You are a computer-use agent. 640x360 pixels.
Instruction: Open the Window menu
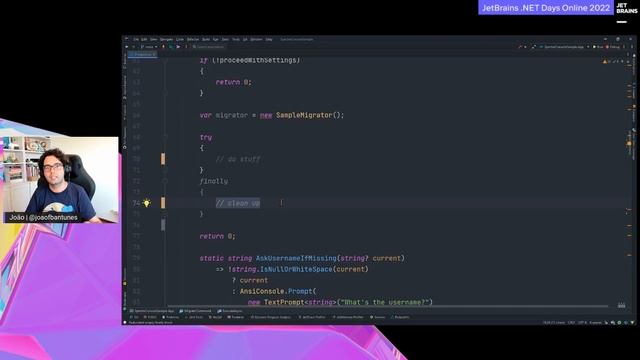(256, 39)
